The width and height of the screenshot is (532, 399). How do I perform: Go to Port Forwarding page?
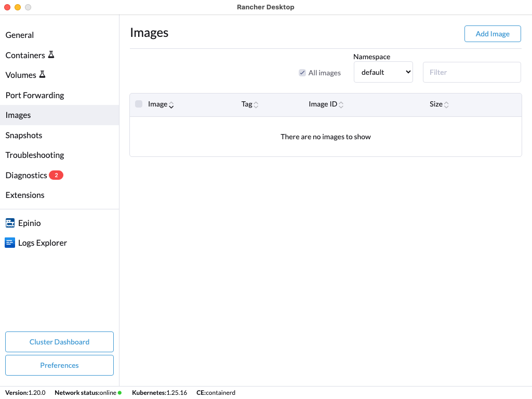[x=35, y=95]
